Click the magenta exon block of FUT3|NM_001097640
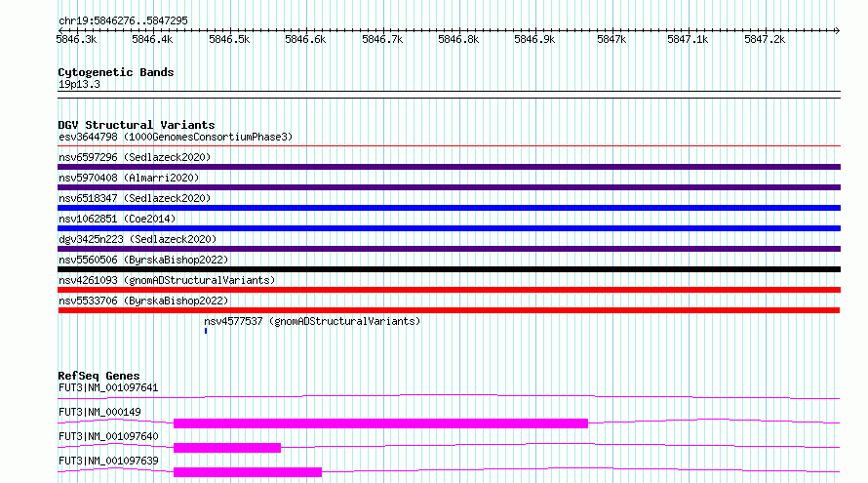 click(x=227, y=448)
